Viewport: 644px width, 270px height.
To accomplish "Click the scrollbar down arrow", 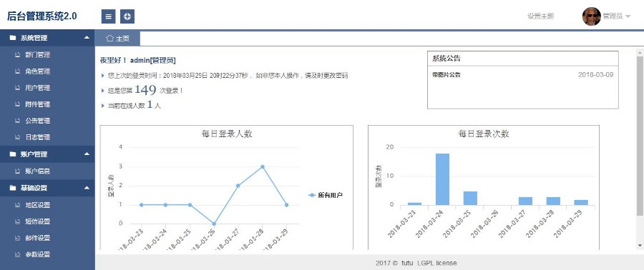I will [x=640, y=245].
